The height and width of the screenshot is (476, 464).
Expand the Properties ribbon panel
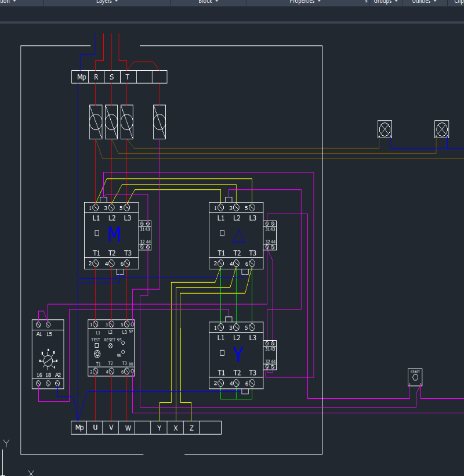tap(305, 2)
